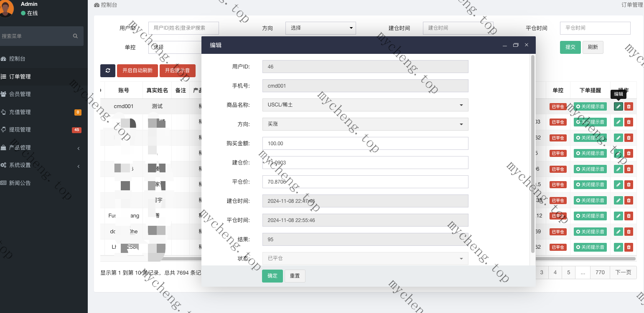
Task: Click the 平仓时间 filter field at top
Action: [x=595, y=28]
